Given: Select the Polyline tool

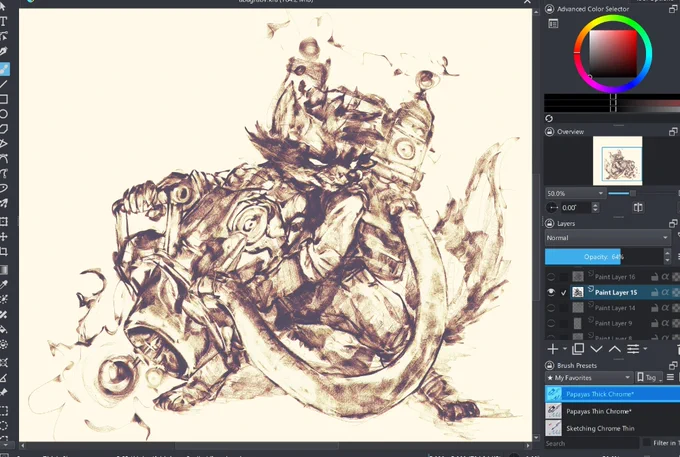Looking at the screenshot, I should 3,144.
